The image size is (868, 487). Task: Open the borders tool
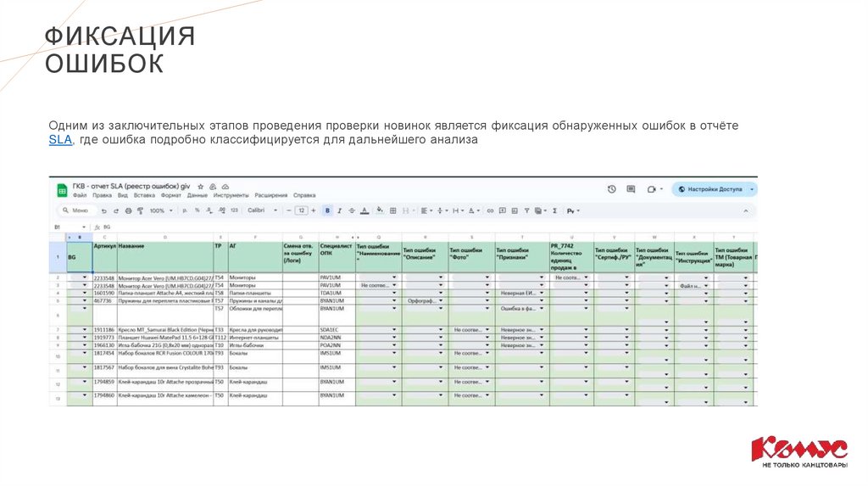click(393, 210)
